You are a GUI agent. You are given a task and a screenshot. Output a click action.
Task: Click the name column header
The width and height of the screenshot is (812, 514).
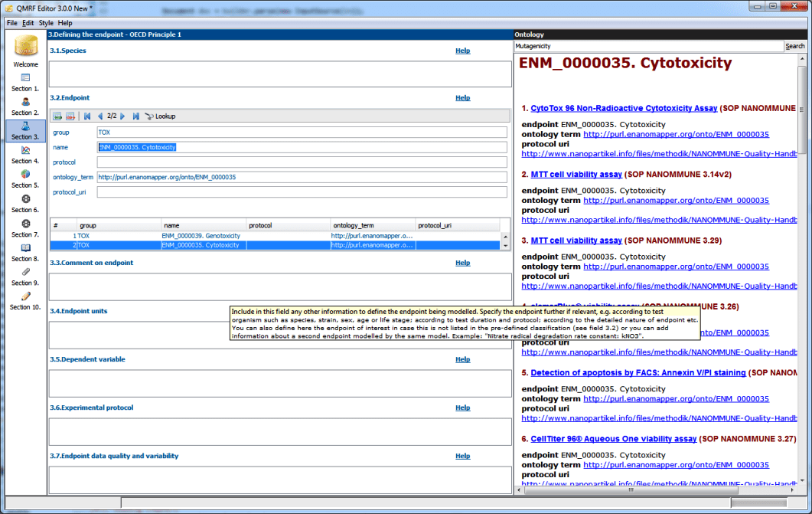pos(204,225)
